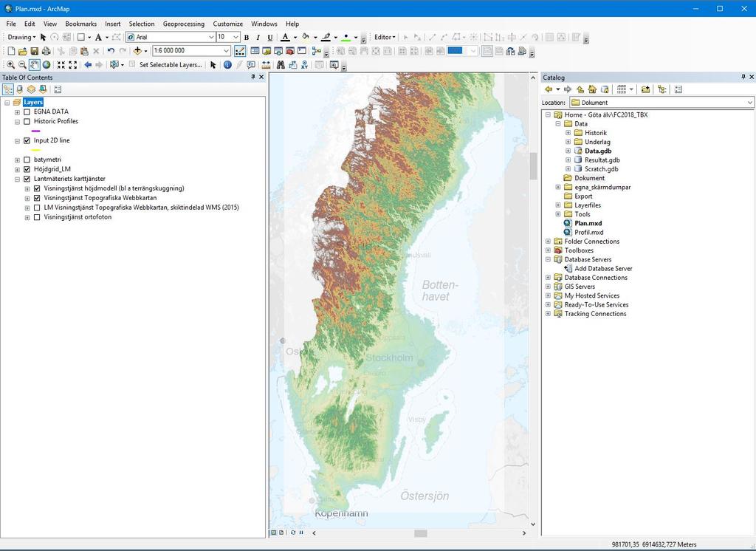Viewport: 756px width, 551px height.
Task: Enable the batymetri layer checkbox
Action: click(27, 160)
